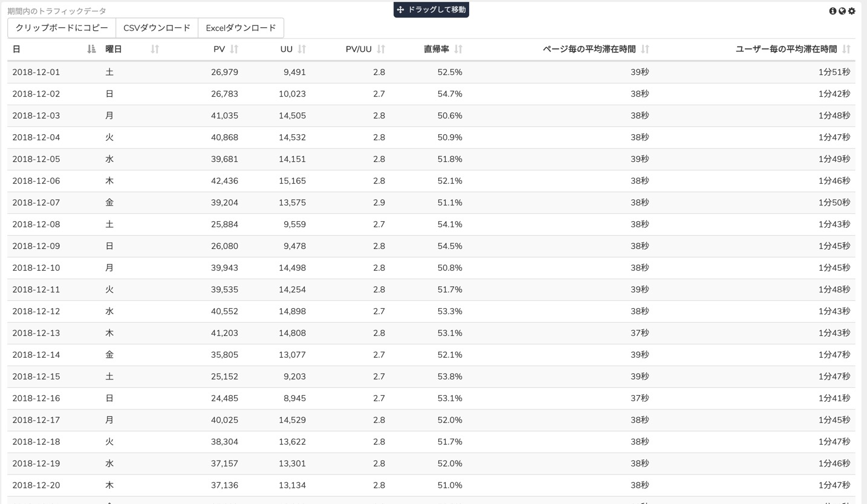Click bounce rate 50.6%

click(450, 115)
